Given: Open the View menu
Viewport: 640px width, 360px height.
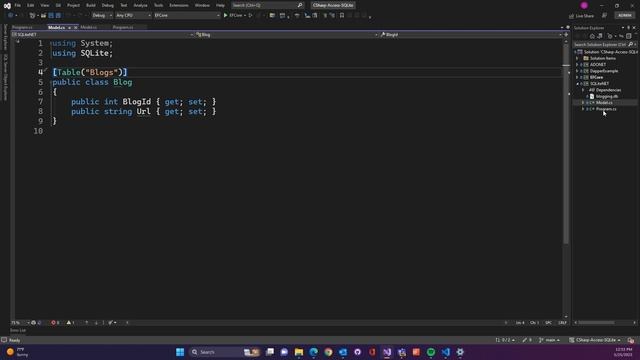Looking at the screenshot, I should (x=44, y=5).
